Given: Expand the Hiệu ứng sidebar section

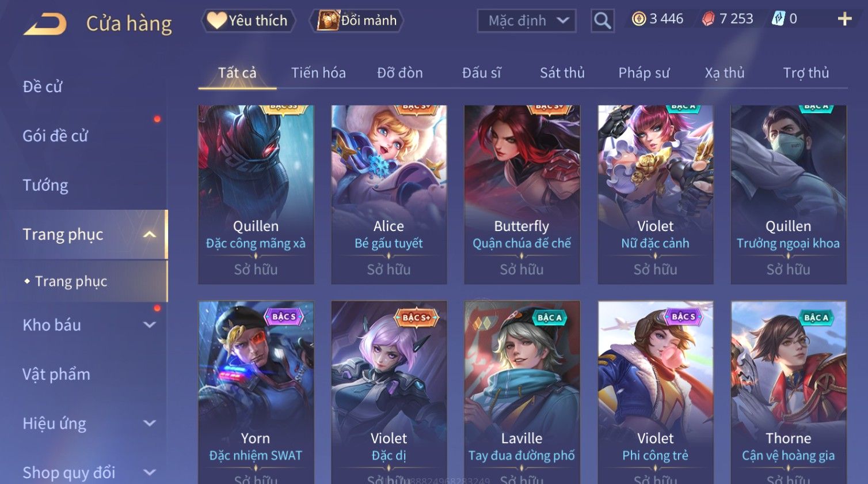Looking at the screenshot, I should (150, 423).
